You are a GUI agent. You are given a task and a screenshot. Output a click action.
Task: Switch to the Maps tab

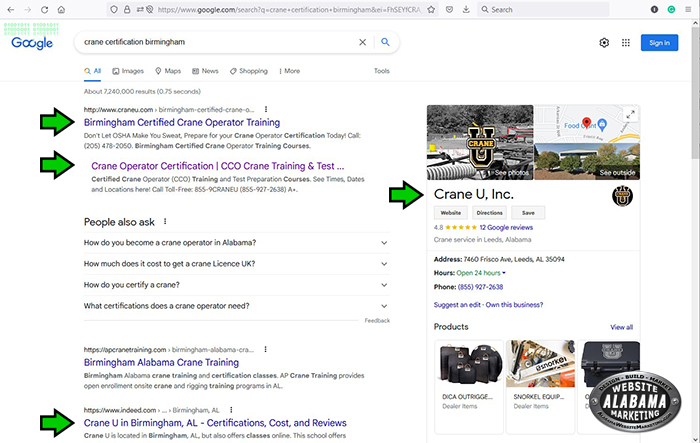click(168, 71)
